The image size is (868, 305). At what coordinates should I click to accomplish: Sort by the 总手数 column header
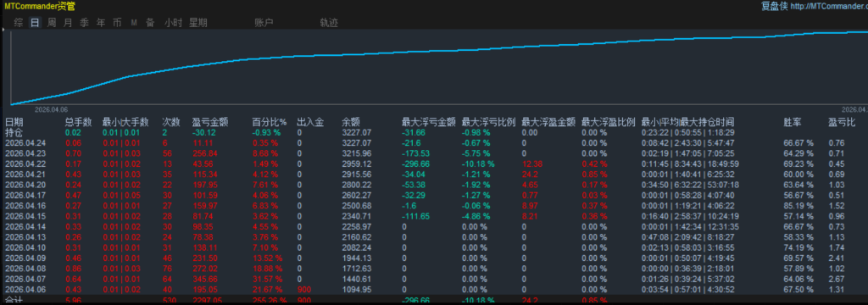pos(79,122)
